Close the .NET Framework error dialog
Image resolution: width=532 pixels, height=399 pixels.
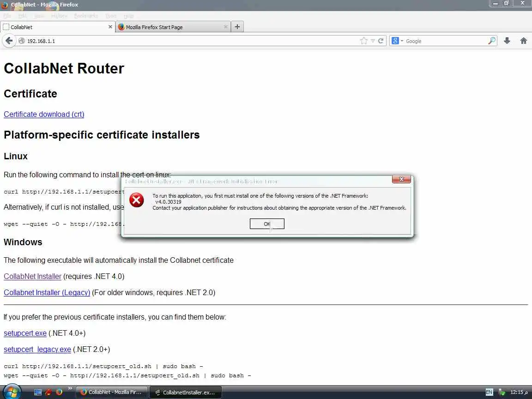tap(401, 179)
